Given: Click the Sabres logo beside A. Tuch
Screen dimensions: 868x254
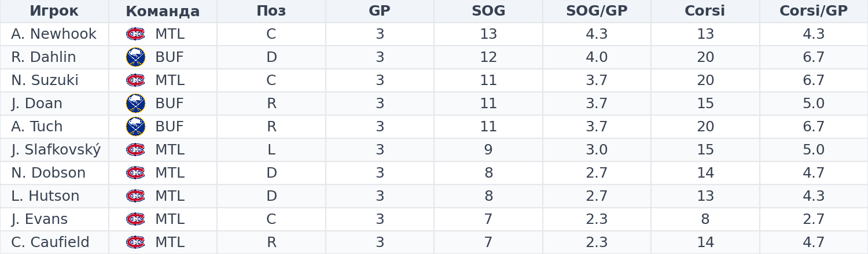Looking at the screenshot, I should [x=135, y=127].
